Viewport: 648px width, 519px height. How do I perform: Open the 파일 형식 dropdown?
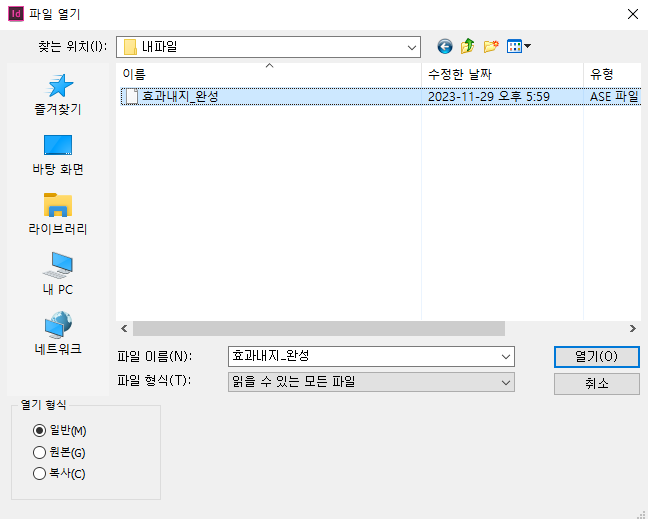[371, 382]
